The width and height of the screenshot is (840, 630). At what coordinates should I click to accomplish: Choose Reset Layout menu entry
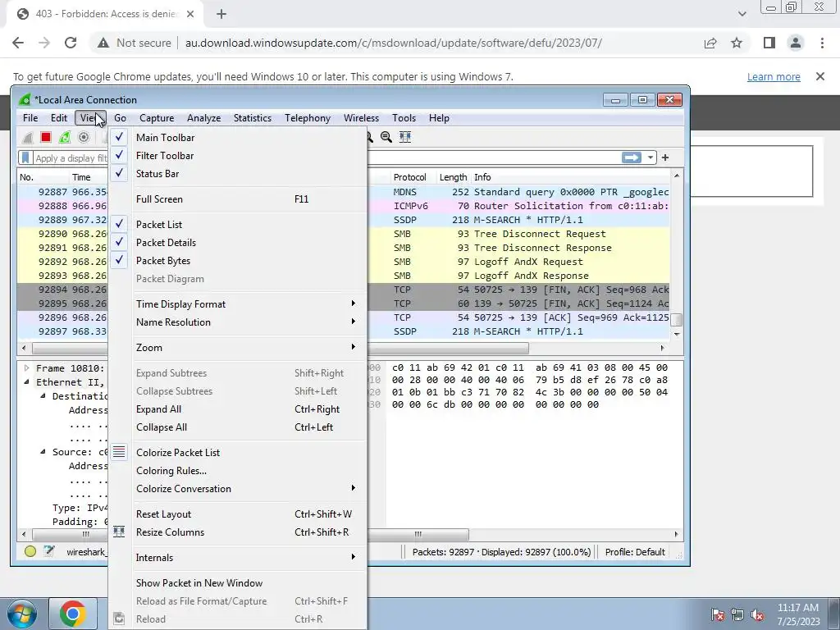point(238,514)
